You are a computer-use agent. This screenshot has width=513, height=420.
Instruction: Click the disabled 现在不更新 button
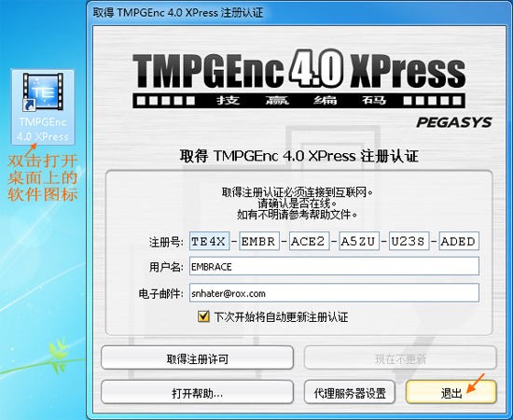point(400,357)
